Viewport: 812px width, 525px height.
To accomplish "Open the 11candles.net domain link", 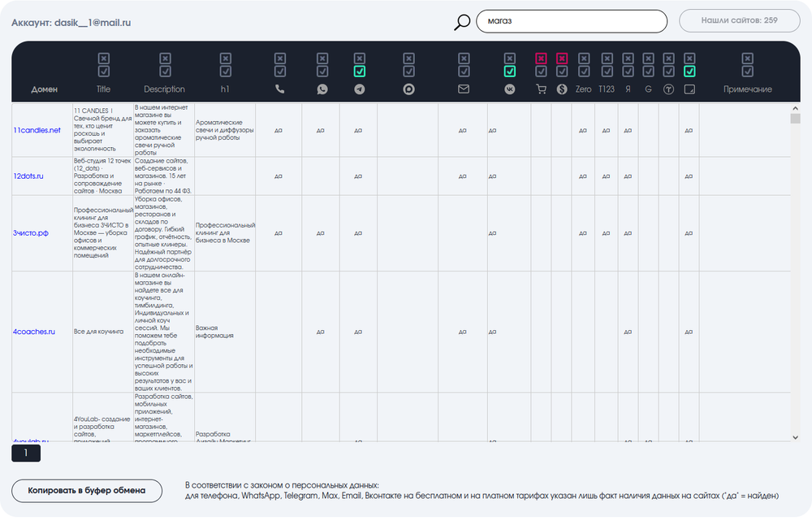I will pyautogui.click(x=37, y=130).
